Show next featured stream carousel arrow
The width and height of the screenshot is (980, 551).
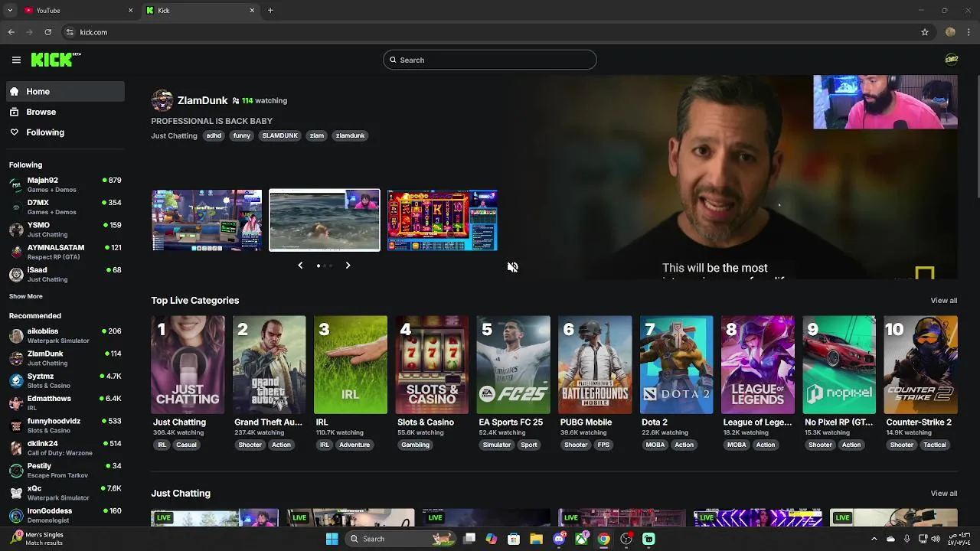pyautogui.click(x=348, y=266)
